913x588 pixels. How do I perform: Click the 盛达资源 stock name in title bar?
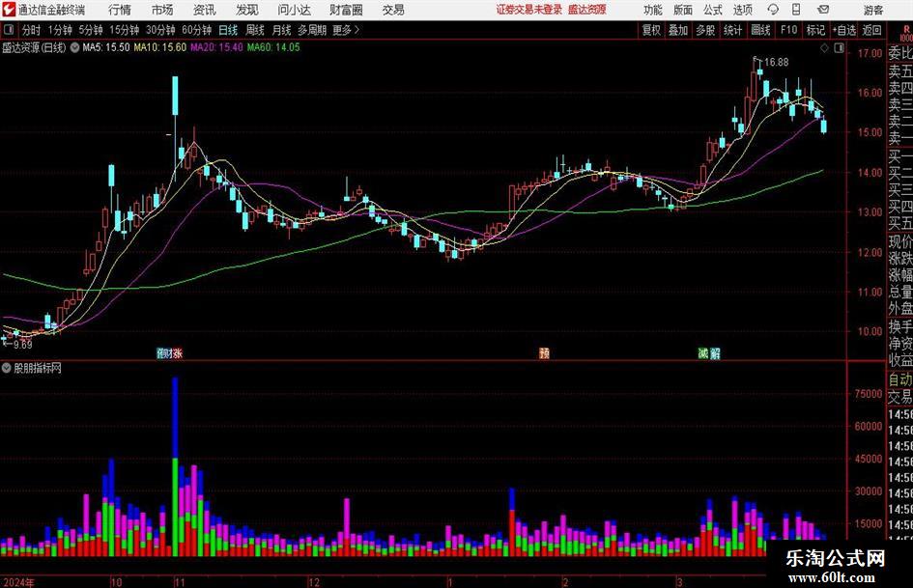(587, 10)
